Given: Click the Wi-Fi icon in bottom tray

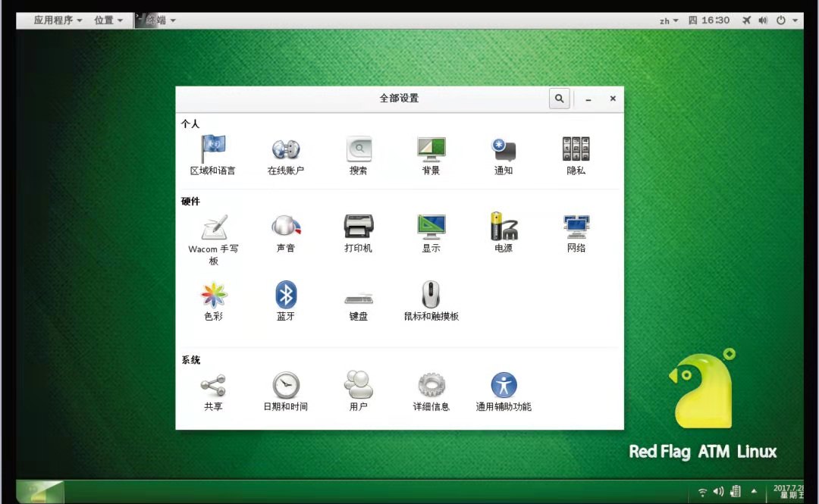Looking at the screenshot, I should point(702,492).
